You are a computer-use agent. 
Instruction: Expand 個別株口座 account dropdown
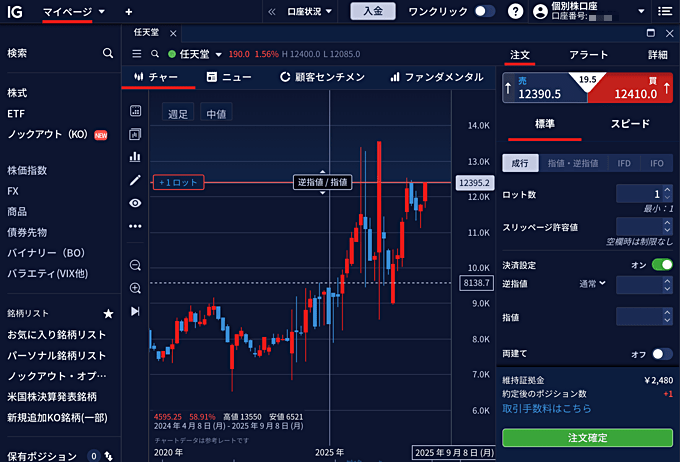click(x=641, y=12)
